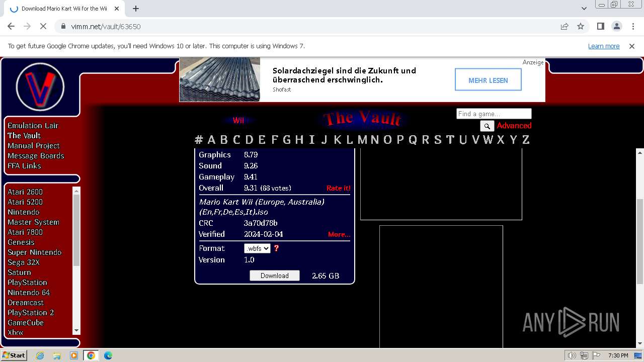644x362 pixels.
Task: Open Manual Project menu item
Action: pyautogui.click(x=34, y=146)
